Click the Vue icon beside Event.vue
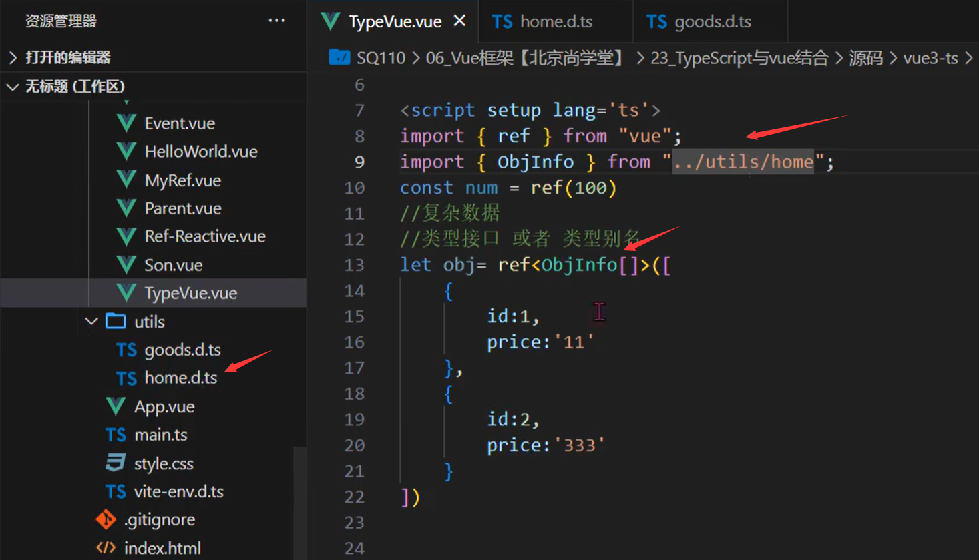 tap(126, 123)
